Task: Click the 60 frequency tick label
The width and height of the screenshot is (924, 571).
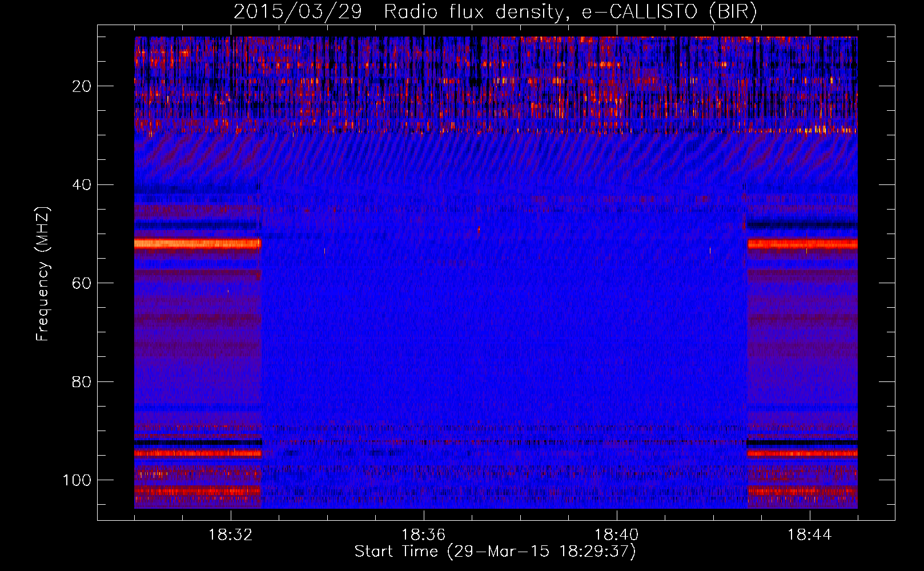Action: pos(82,283)
